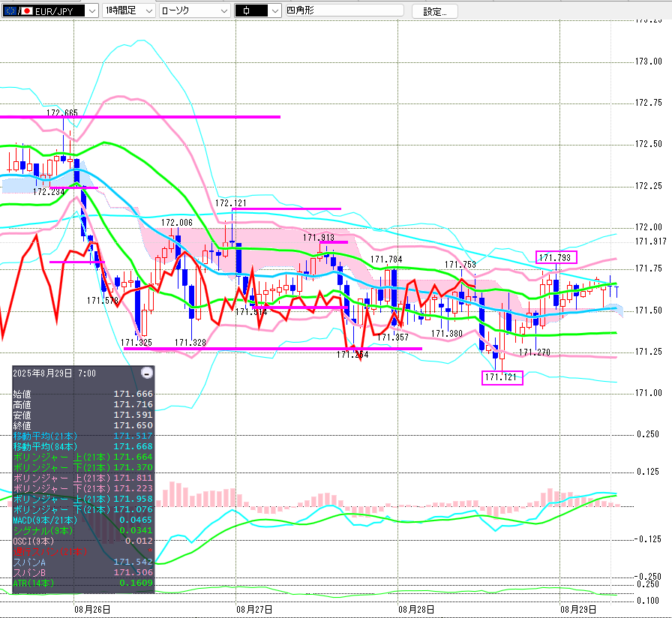Click the Bollinger upper value 171.664

click(x=133, y=457)
